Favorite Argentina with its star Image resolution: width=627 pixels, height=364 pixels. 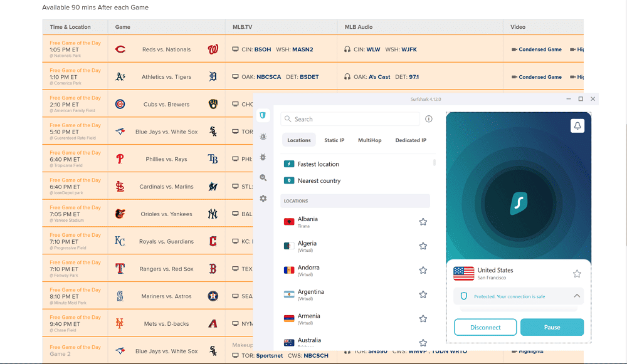(x=423, y=294)
